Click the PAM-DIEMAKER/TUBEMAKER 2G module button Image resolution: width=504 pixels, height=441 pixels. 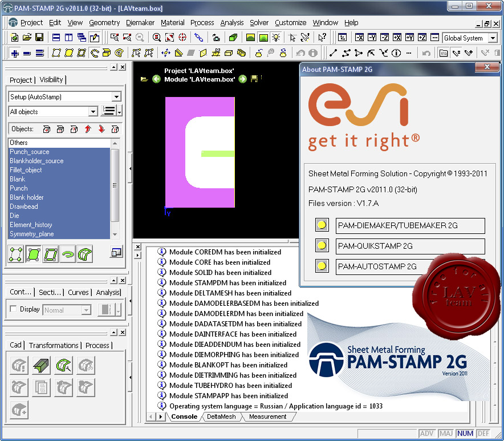pyautogui.click(x=410, y=225)
